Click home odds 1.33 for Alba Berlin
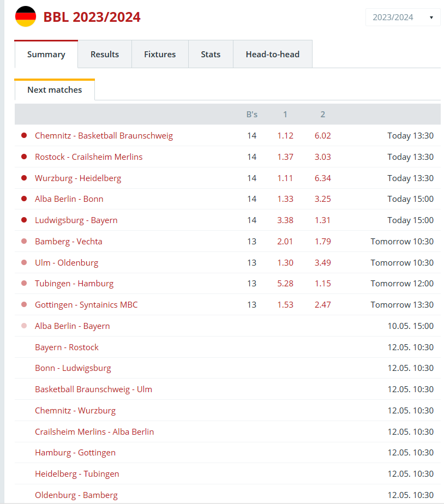The width and height of the screenshot is (444, 504). coord(285,199)
